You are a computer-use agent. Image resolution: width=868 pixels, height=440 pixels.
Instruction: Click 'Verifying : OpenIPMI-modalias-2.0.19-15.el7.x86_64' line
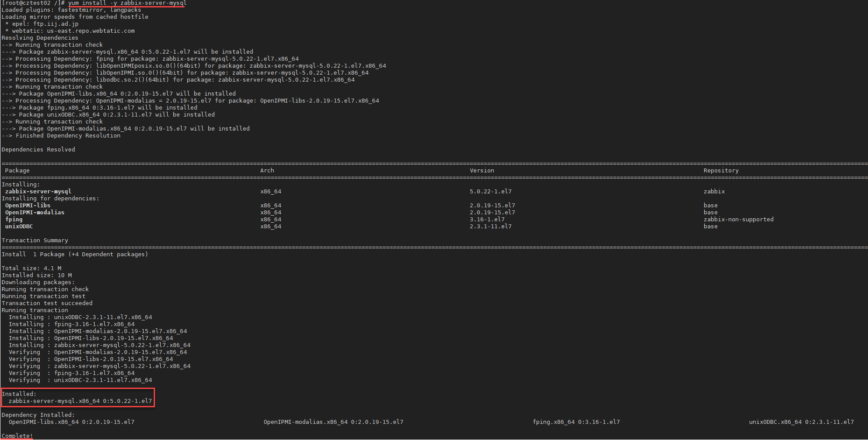pyautogui.click(x=98, y=352)
